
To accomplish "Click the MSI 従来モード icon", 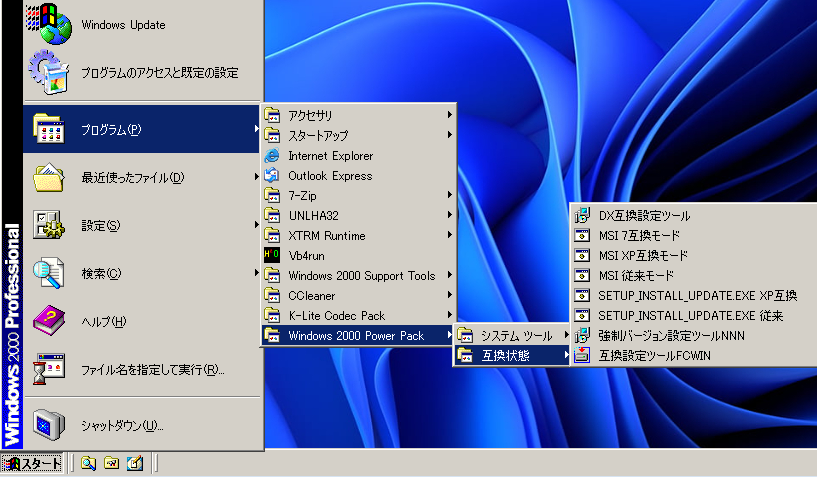I will [582, 275].
